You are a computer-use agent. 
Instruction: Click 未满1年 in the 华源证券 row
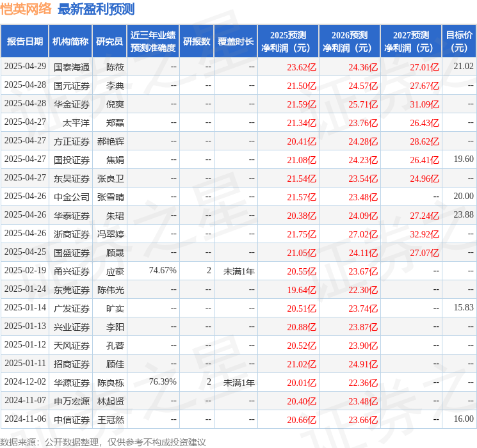239,383
